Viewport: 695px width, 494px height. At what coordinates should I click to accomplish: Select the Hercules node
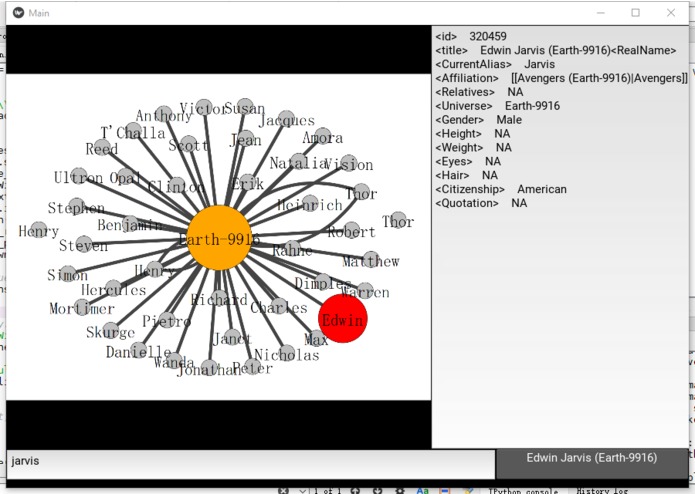[113, 288]
